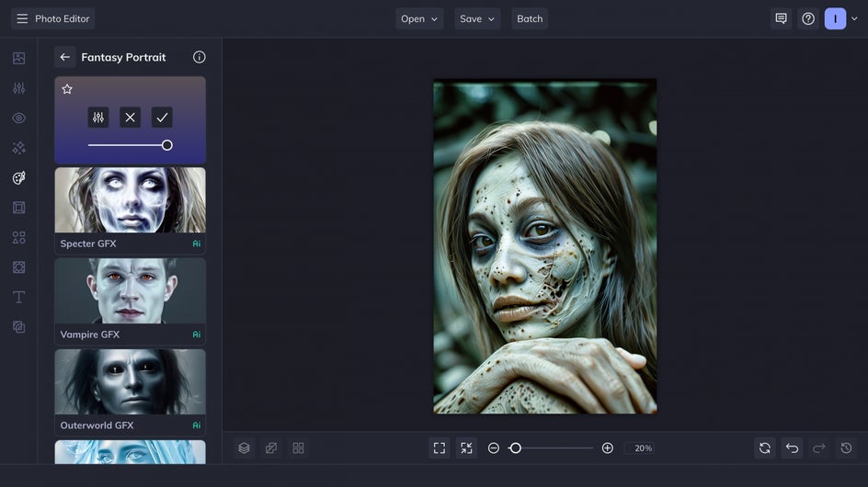The height and width of the screenshot is (487, 868).
Task: Open the hamburger menu beside Photo Editor
Action: (x=22, y=18)
